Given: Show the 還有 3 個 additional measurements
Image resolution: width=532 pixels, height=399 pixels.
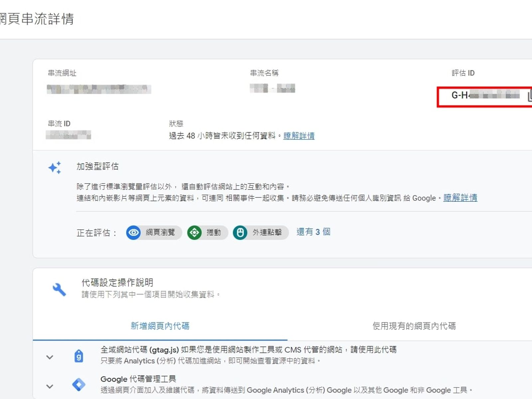Looking at the screenshot, I should [x=313, y=232].
